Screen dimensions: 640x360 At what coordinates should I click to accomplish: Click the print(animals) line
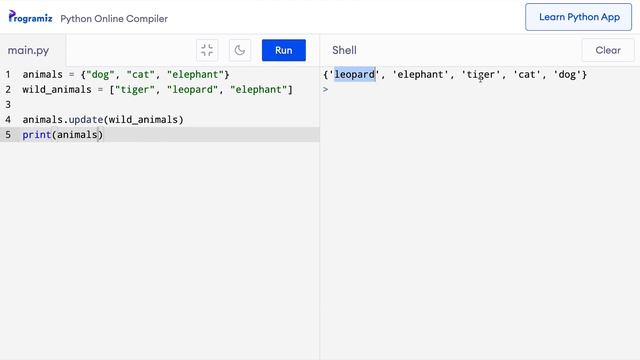coord(63,135)
